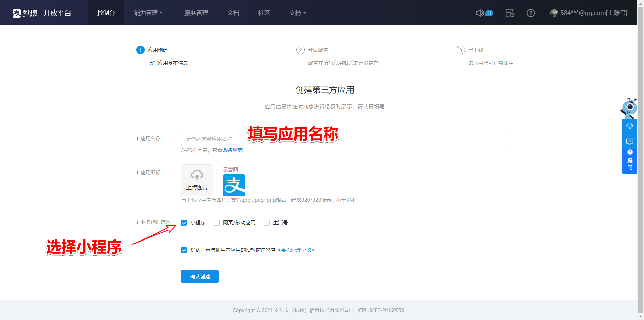
Task: Open the 文档 menu item
Action: [x=233, y=13]
